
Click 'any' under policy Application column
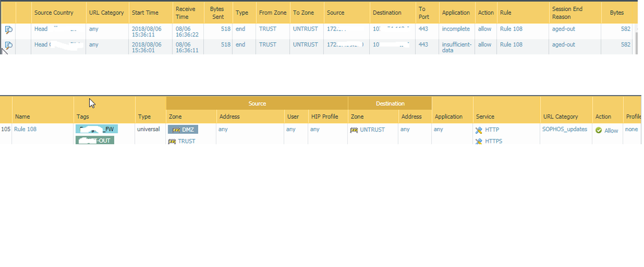coord(438,129)
